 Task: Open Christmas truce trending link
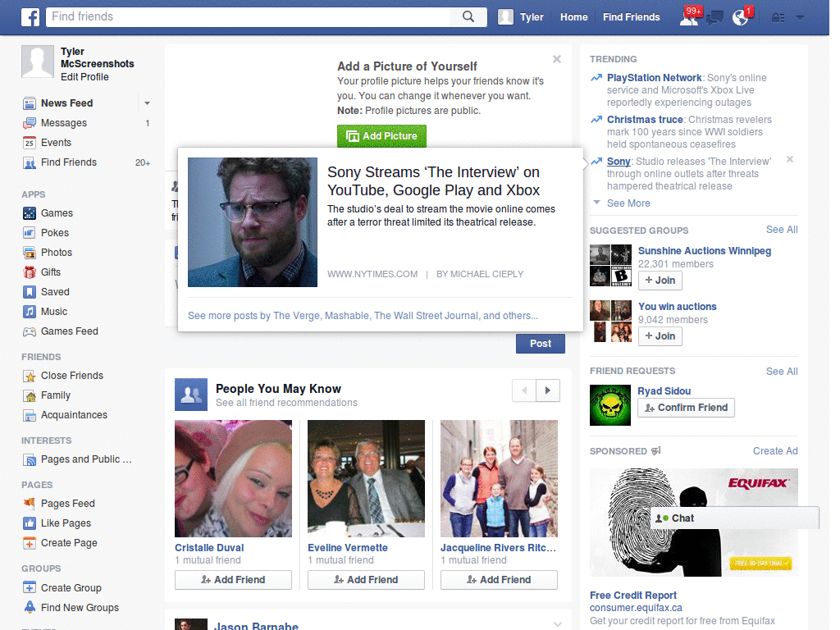pos(645,120)
